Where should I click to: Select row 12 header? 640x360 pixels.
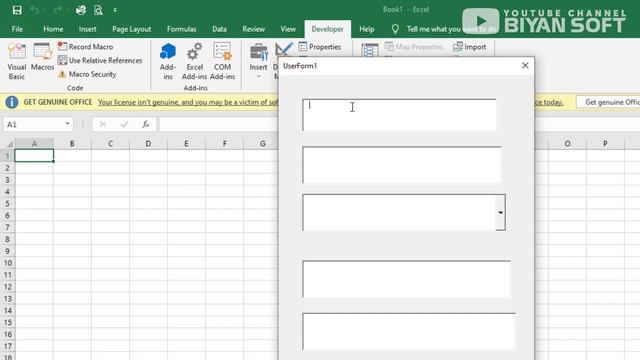(x=7, y=287)
